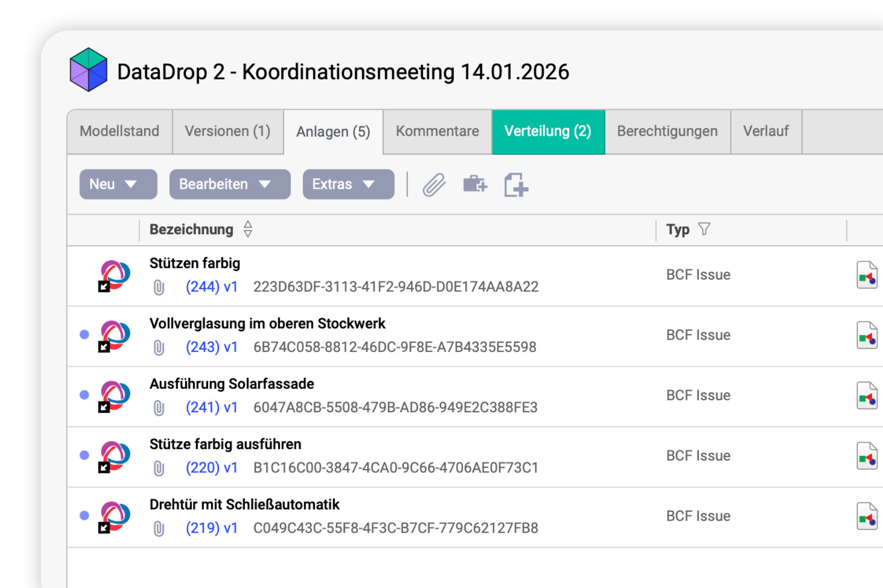Open the file icon in Vollverglasung row
This screenshot has width=883, height=588.
point(867,335)
